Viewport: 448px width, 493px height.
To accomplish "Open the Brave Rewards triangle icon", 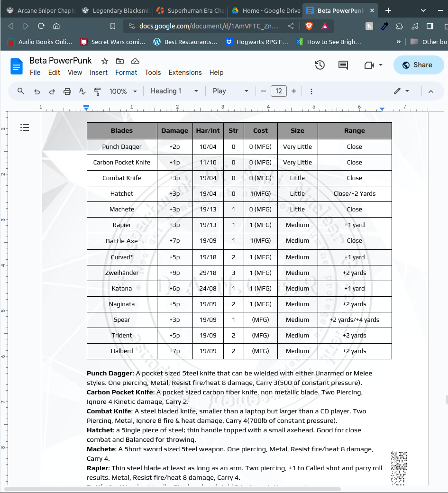I will 325,26.
